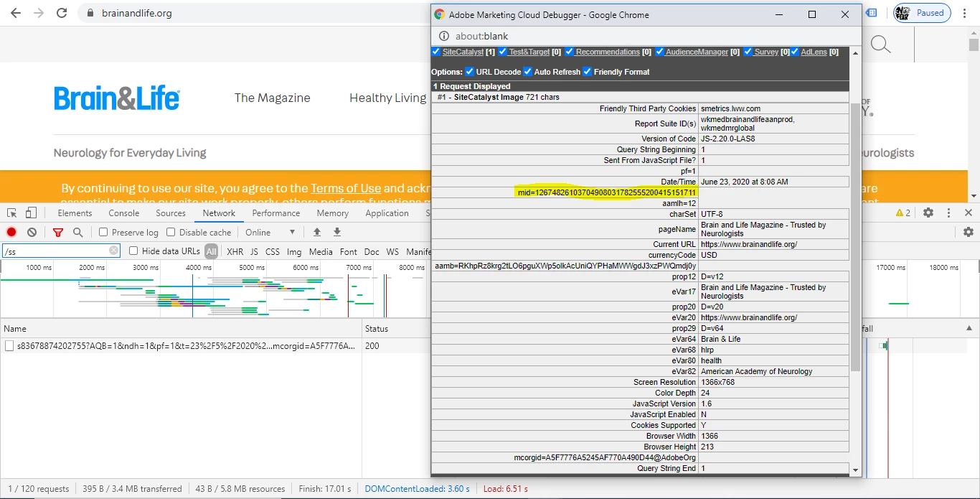This screenshot has width=980, height=499.
Task: Filter network requests by XHR
Action: pos(235,251)
